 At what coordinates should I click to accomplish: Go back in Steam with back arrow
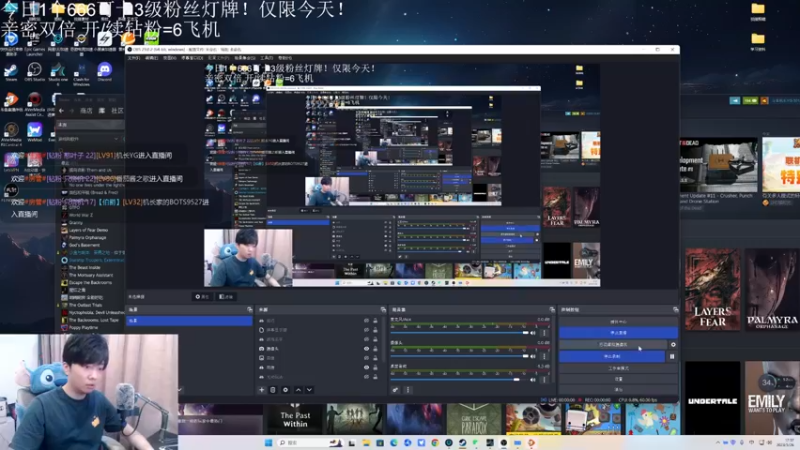point(61,110)
